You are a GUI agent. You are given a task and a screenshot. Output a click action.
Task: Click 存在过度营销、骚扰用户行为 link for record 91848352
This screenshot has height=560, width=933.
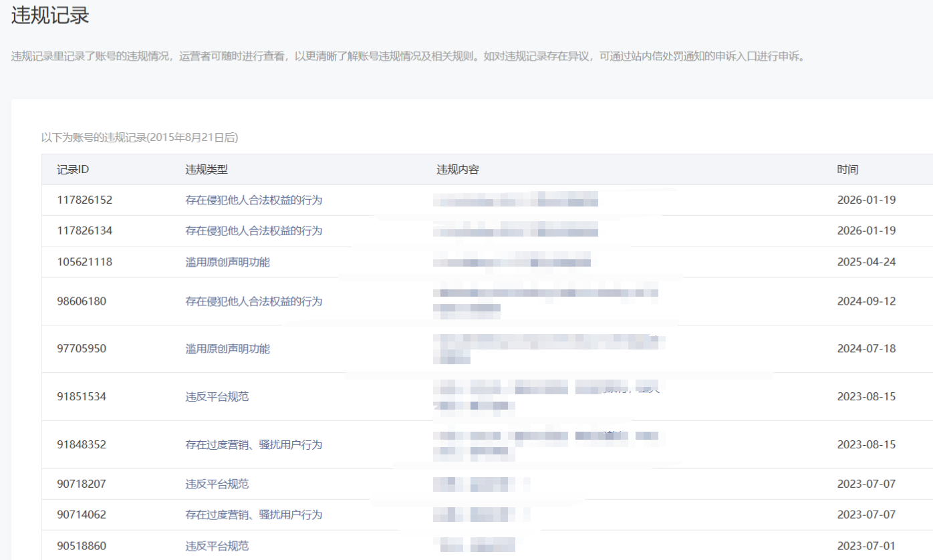(253, 444)
